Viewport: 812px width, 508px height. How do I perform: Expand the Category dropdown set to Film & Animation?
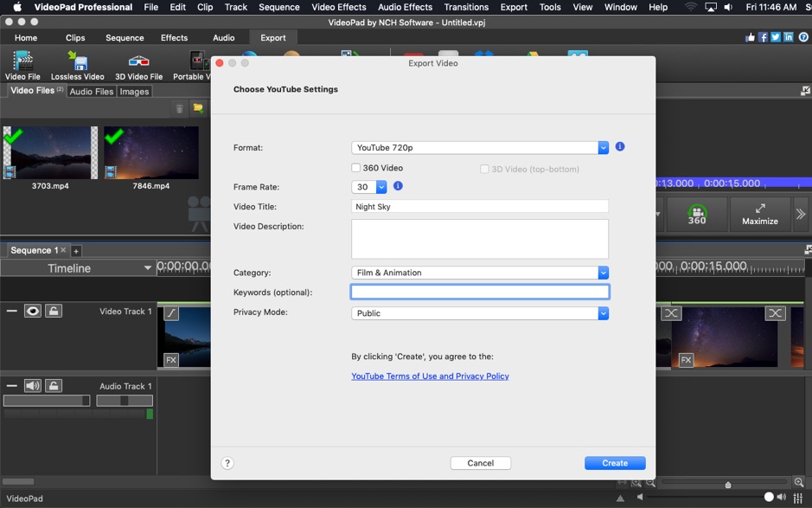pos(604,272)
